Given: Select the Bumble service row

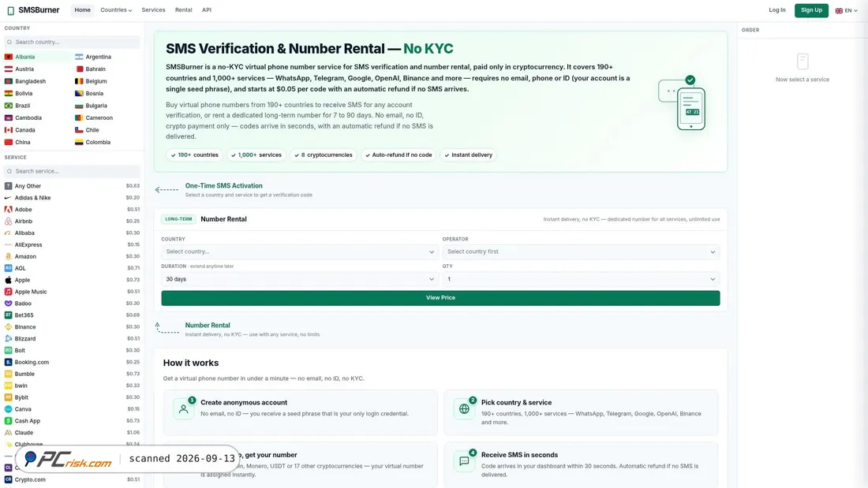Looking at the screenshot, I should point(72,374).
